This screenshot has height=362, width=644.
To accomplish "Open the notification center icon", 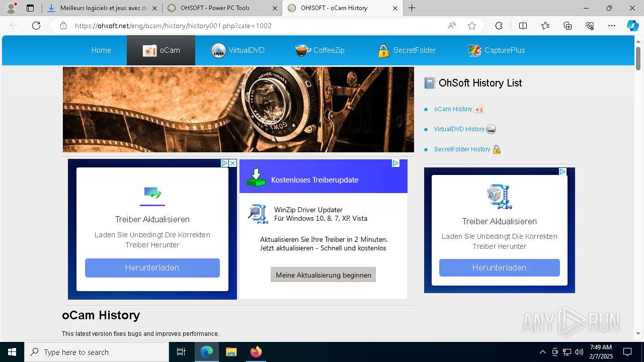I will coord(627,352).
